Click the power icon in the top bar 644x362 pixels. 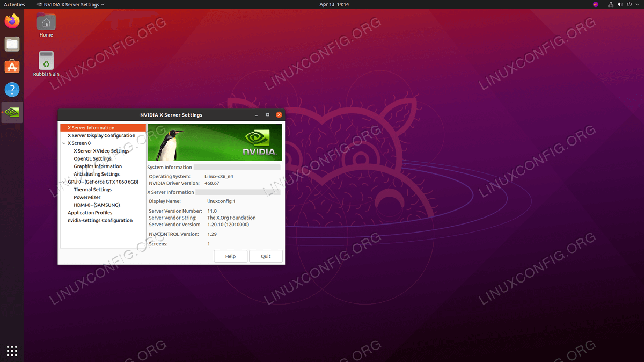[x=630, y=4]
